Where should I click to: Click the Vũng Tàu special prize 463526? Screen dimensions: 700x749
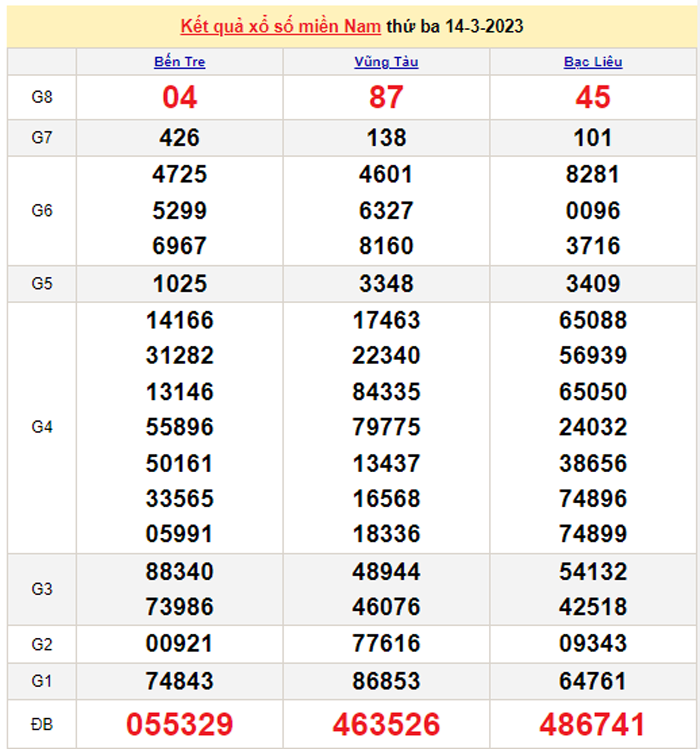tap(386, 724)
